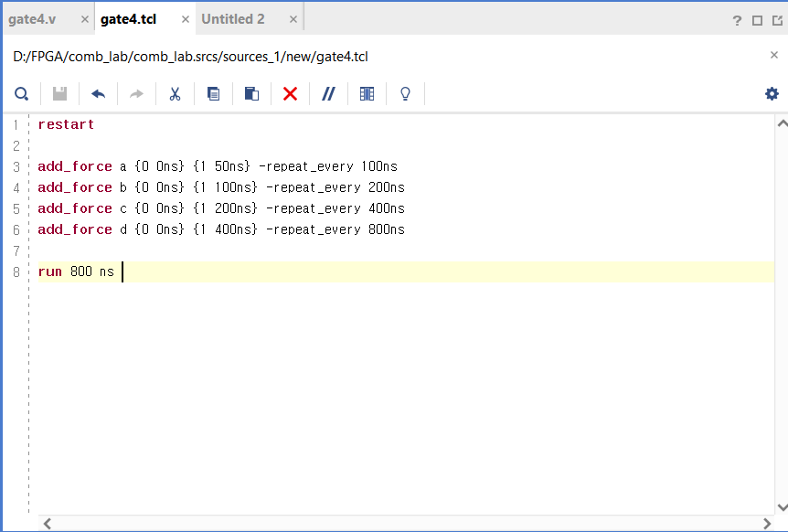This screenshot has height=532, width=788.
Task: Click the Save file icon
Action: (x=59, y=94)
